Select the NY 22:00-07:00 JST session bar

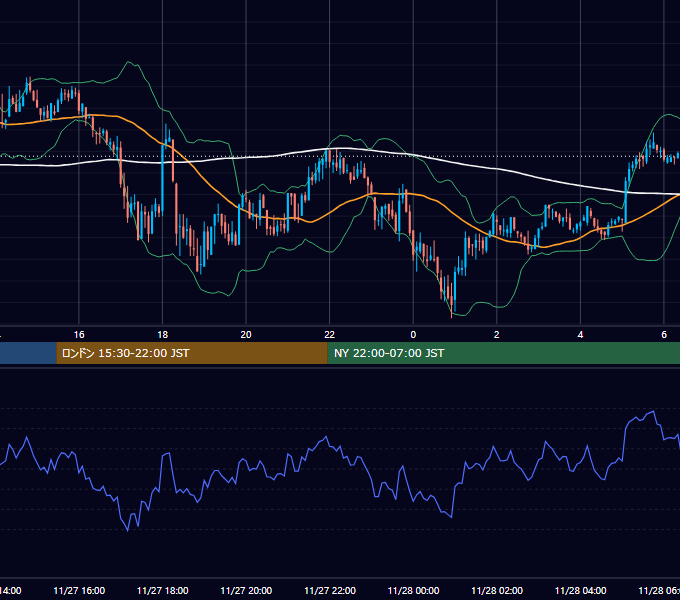pos(503,353)
